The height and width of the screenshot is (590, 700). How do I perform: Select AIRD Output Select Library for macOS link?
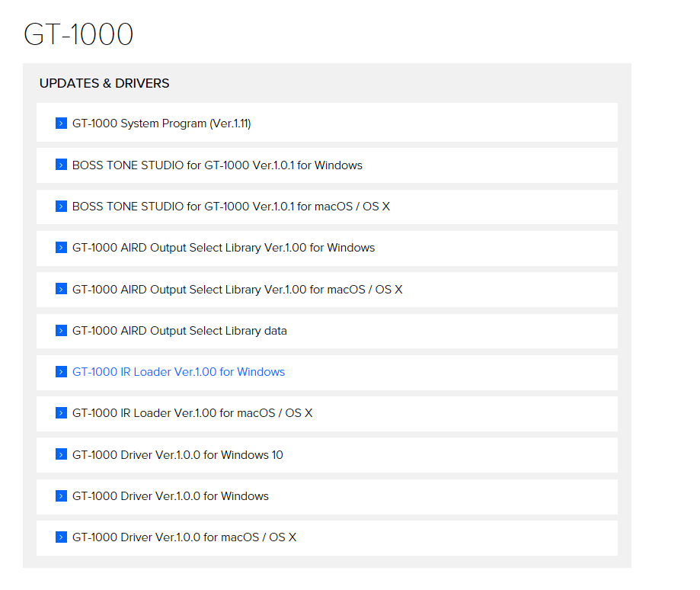pyautogui.click(x=237, y=290)
